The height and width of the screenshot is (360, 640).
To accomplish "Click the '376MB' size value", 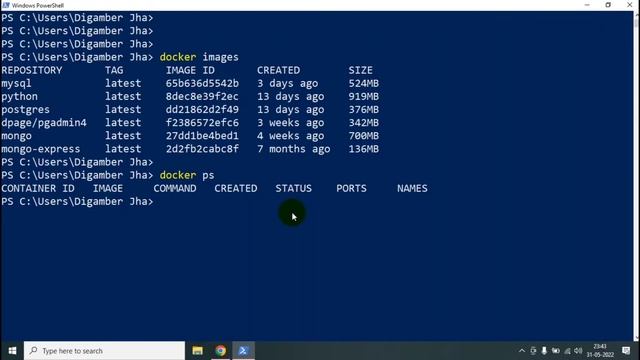I will [363, 109].
